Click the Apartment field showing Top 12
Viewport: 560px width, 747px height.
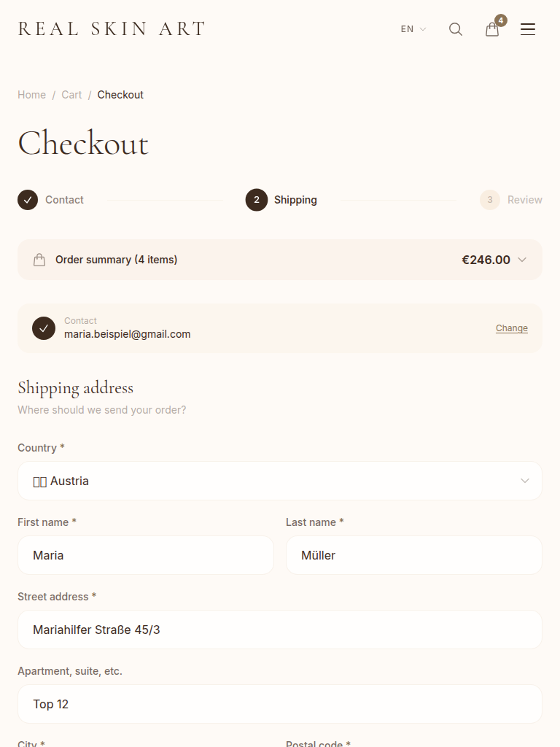click(x=280, y=705)
